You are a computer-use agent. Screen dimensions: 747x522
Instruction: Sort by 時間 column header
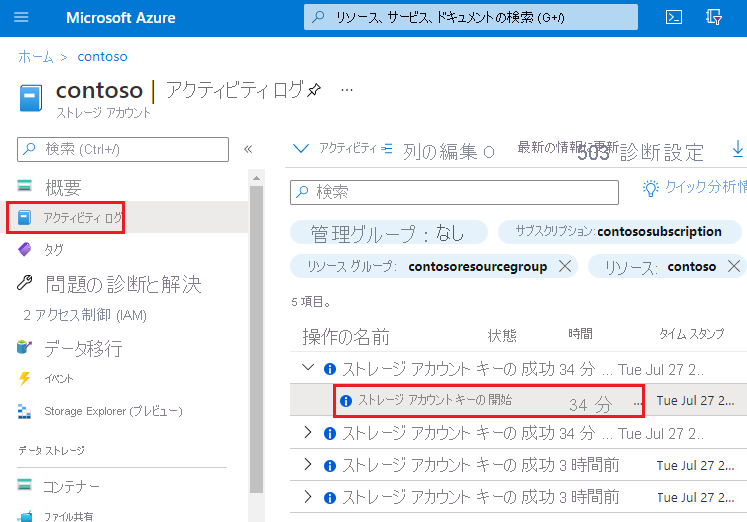click(580, 334)
